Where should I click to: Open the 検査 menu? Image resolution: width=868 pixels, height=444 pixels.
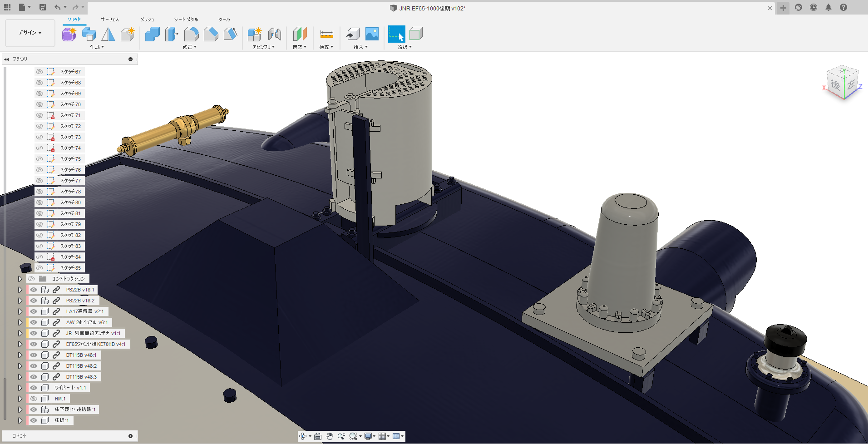pyautogui.click(x=326, y=47)
